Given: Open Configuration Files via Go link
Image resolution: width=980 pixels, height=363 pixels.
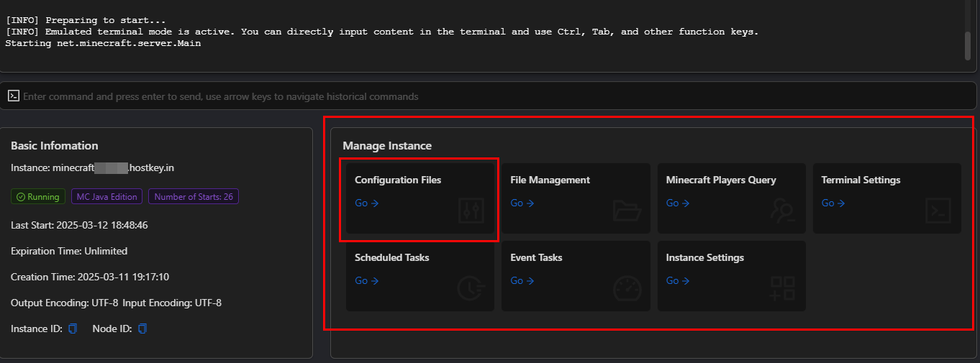Looking at the screenshot, I should [x=366, y=203].
